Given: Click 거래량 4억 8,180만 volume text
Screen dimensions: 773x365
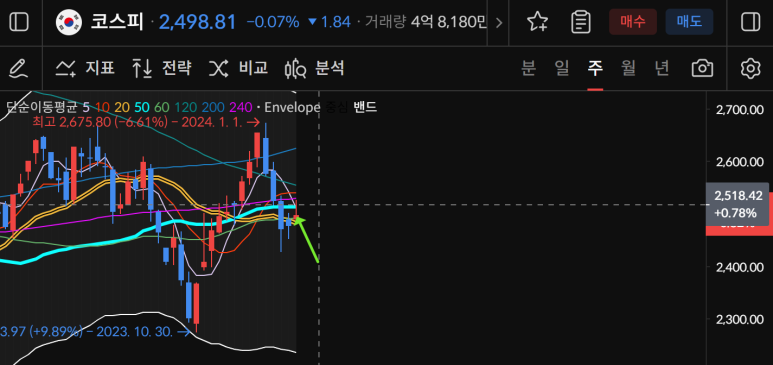Looking at the screenshot, I should (x=426, y=22).
